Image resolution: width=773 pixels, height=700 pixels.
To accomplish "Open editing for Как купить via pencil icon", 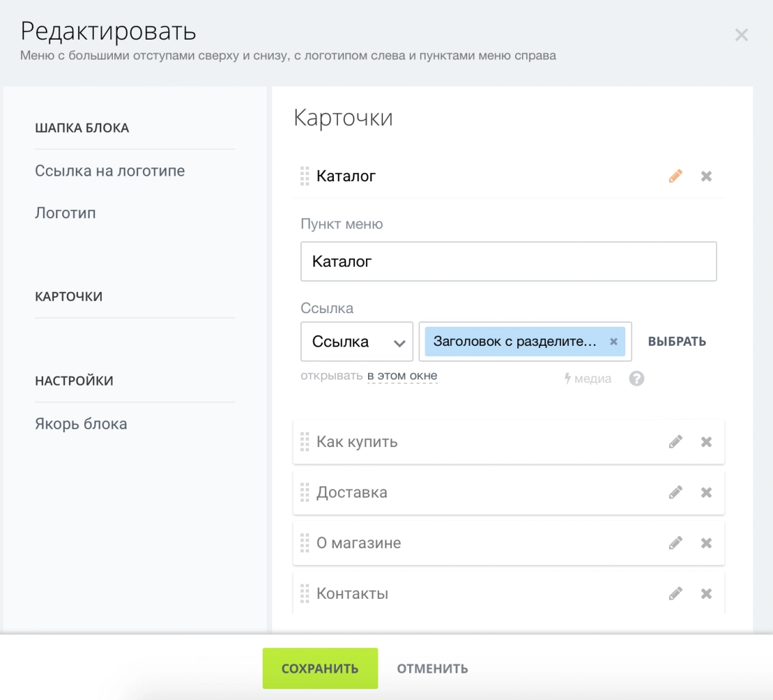I will 676,442.
